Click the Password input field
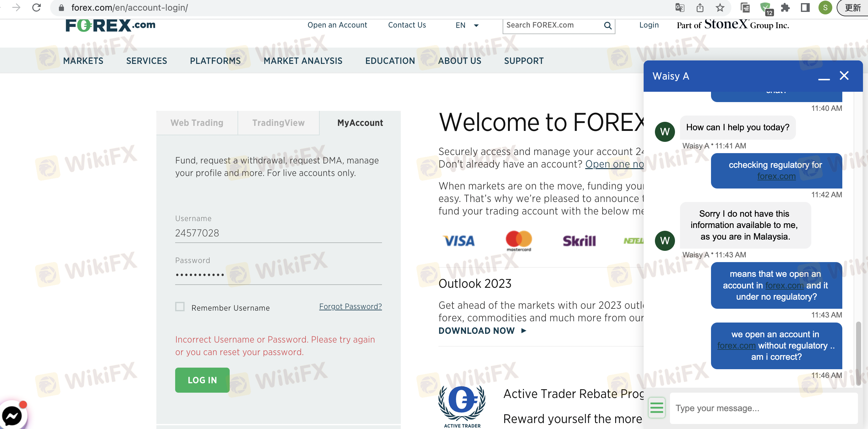 [278, 275]
